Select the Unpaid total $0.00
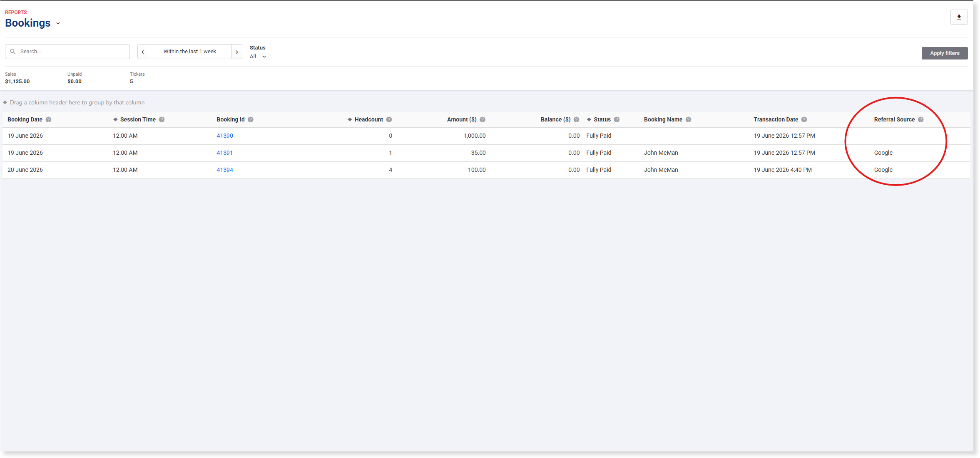980x458 pixels. tap(75, 82)
